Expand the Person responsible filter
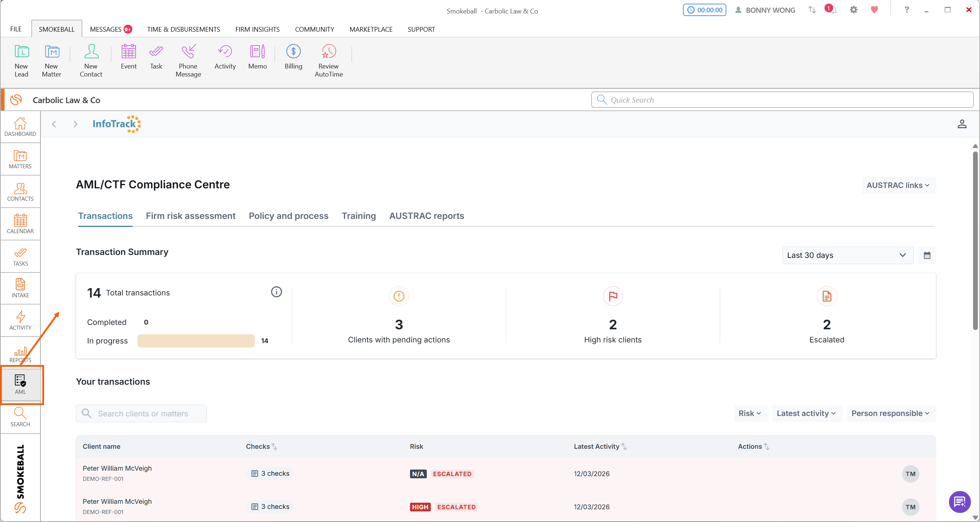Viewport: 980px width, 522px height. pyautogui.click(x=890, y=413)
